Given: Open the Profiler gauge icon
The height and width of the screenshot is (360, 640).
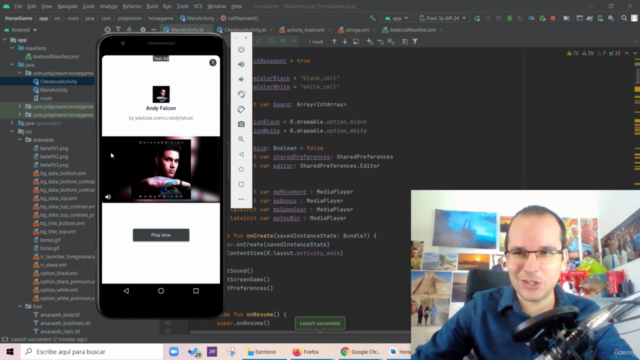Looking at the screenshot, I should click(531, 18).
